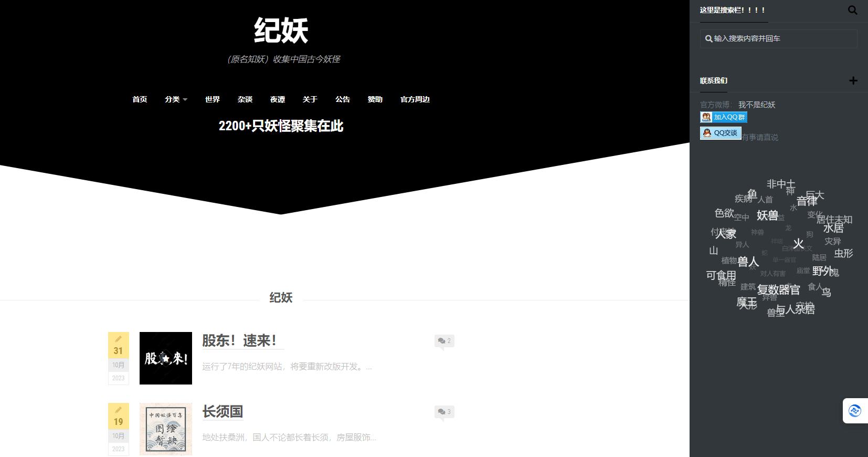Open the 夜谭 menu item
The image size is (868, 457).
278,99
